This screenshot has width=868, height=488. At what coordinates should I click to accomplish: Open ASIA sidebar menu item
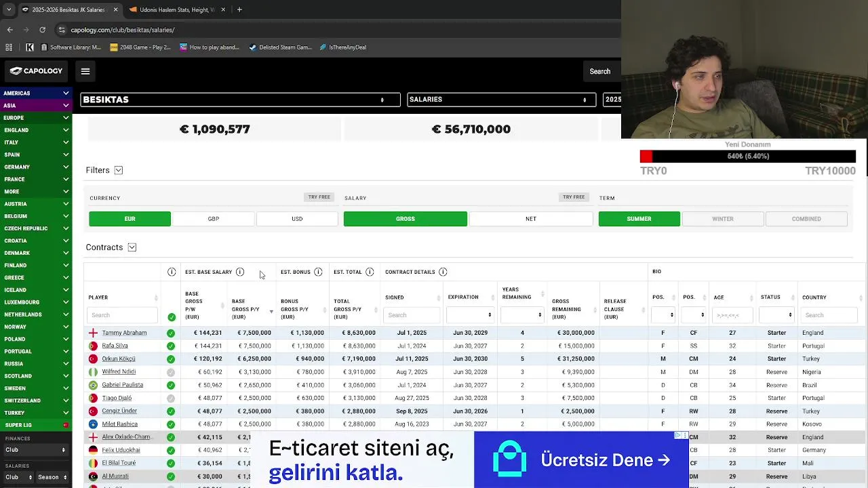(36, 106)
